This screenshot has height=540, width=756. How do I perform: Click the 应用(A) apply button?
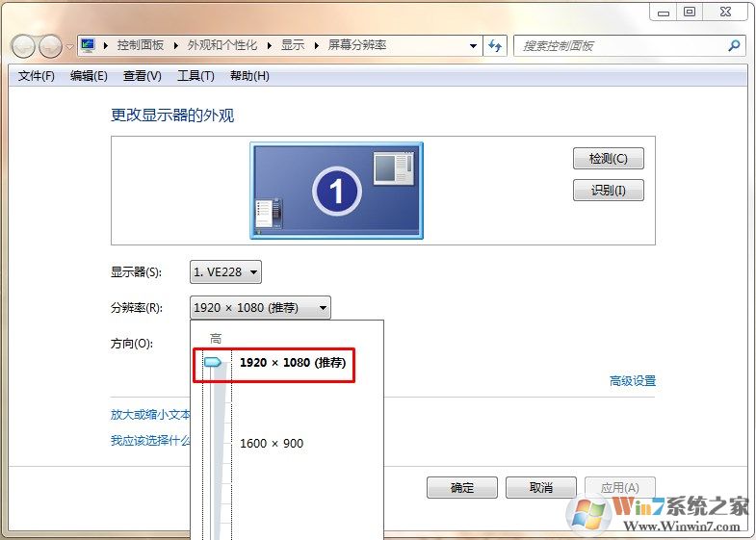620,487
